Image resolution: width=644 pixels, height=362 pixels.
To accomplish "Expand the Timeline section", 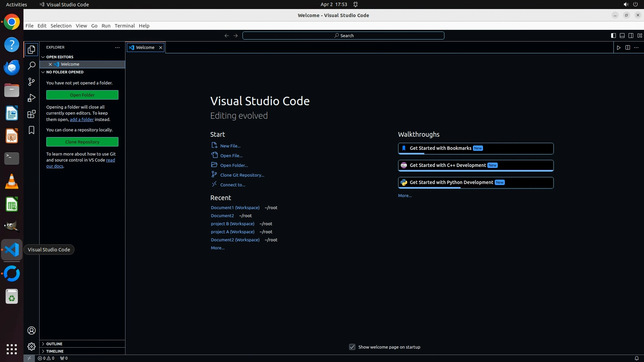I will (x=55, y=351).
